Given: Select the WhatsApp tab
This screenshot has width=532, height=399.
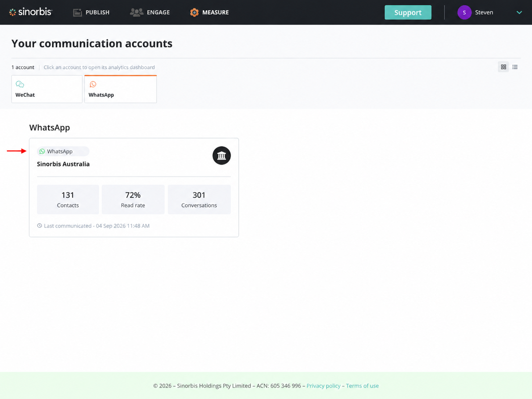Looking at the screenshot, I should point(121,89).
